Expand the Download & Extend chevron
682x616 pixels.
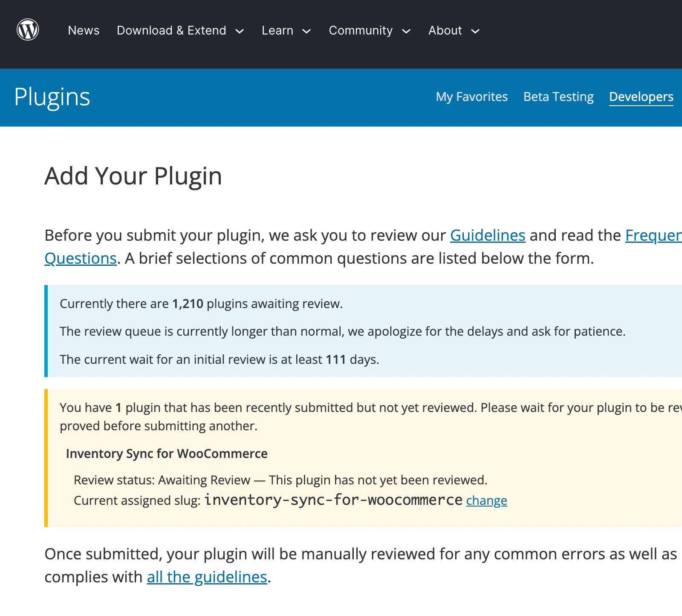point(240,31)
